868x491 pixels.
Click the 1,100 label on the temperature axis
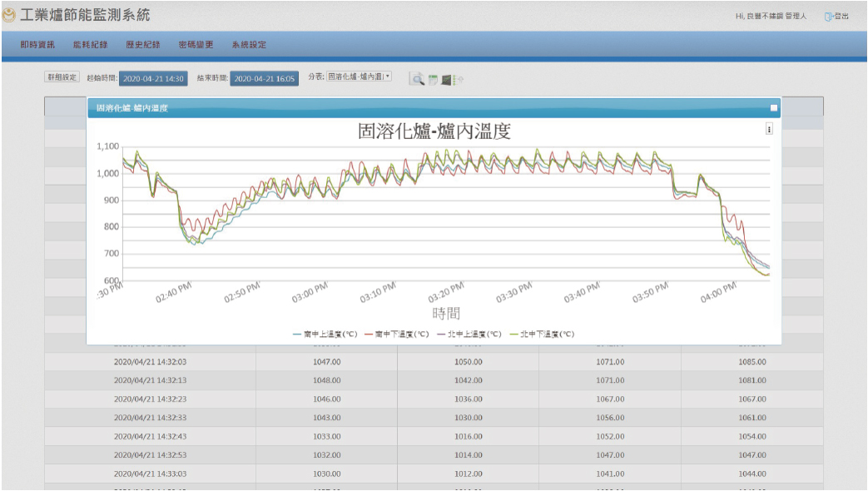[x=108, y=146]
